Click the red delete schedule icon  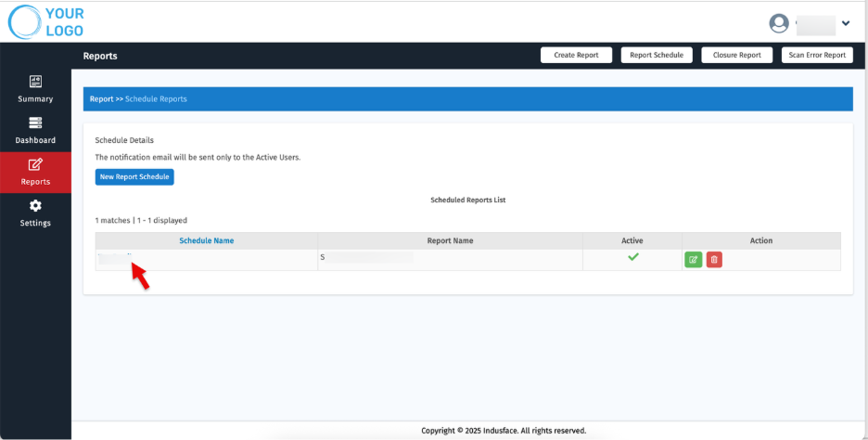(x=714, y=259)
